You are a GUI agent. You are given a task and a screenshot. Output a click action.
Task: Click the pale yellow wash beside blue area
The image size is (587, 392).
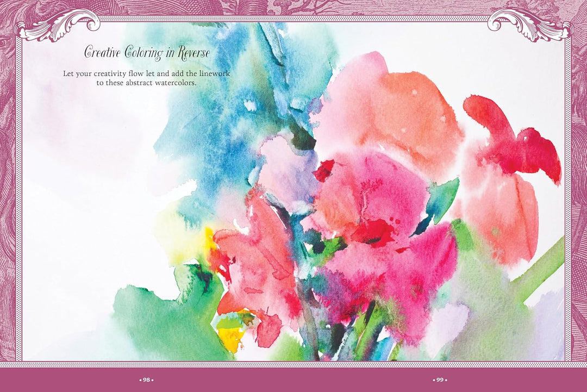coord(180,236)
